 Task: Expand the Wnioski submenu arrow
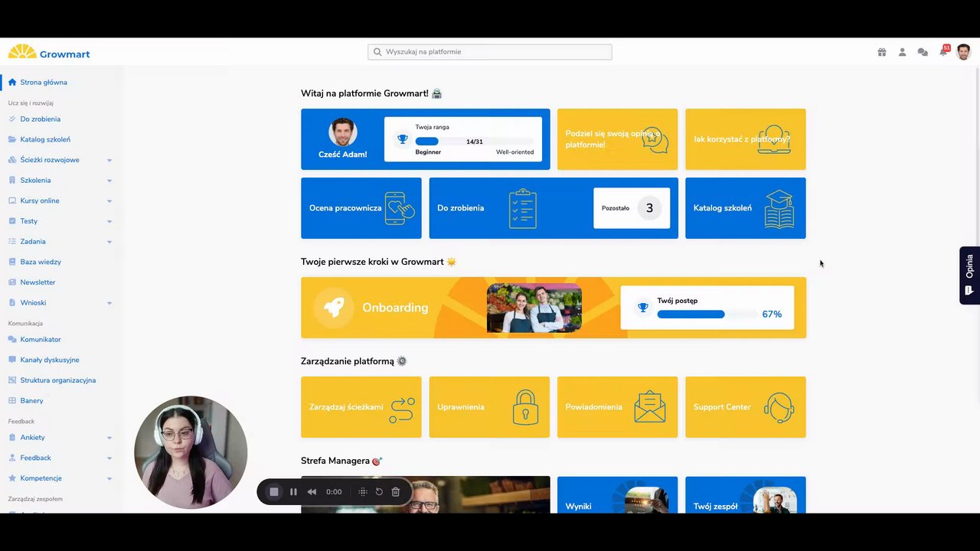pyautogui.click(x=109, y=303)
